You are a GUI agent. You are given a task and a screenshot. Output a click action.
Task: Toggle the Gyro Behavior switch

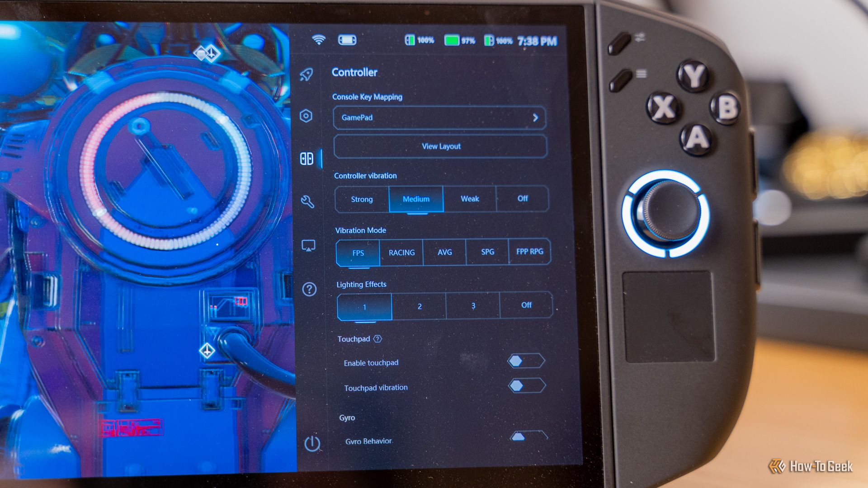click(528, 436)
